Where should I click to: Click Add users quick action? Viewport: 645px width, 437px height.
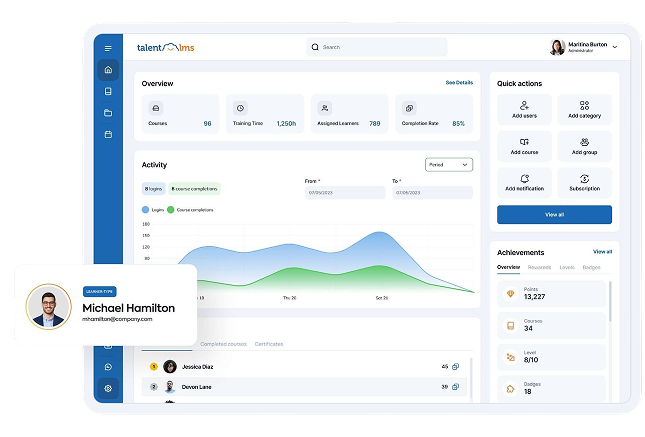524,109
